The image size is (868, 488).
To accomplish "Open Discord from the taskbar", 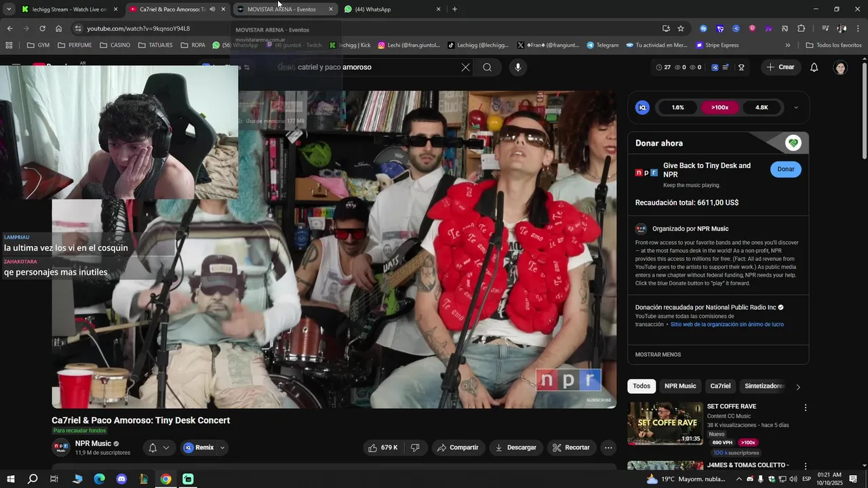I will pos(121,479).
